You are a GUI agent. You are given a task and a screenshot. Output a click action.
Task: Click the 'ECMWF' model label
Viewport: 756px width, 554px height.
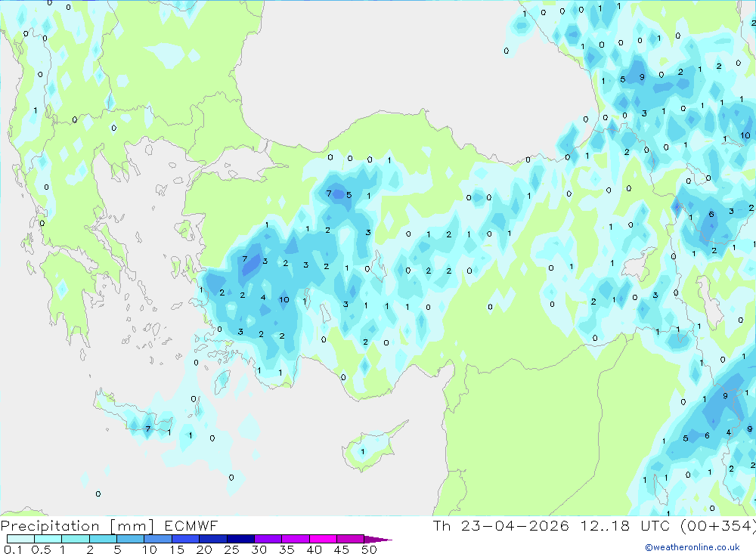pyautogui.click(x=191, y=526)
